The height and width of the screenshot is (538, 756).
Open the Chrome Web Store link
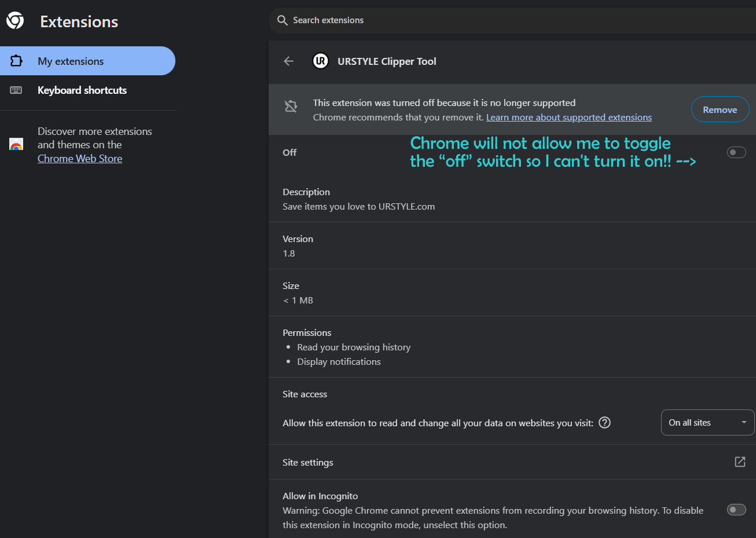[80, 159]
